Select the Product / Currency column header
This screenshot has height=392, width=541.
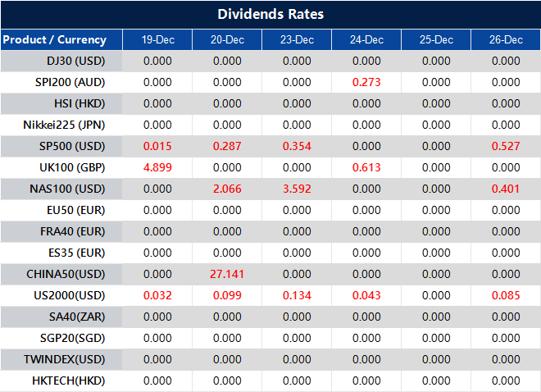tap(55, 39)
